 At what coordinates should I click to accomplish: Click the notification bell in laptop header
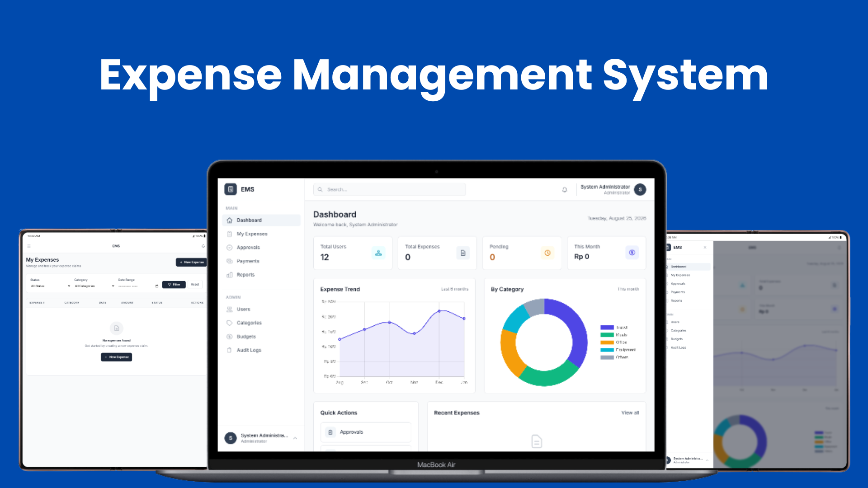click(x=565, y=190)
